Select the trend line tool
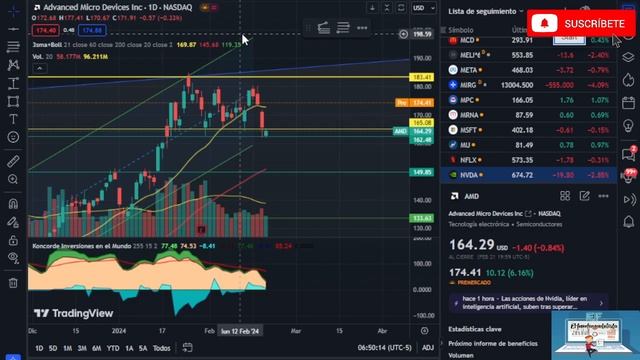The width and height of the screenshot is (640, 360). (13, 29)
